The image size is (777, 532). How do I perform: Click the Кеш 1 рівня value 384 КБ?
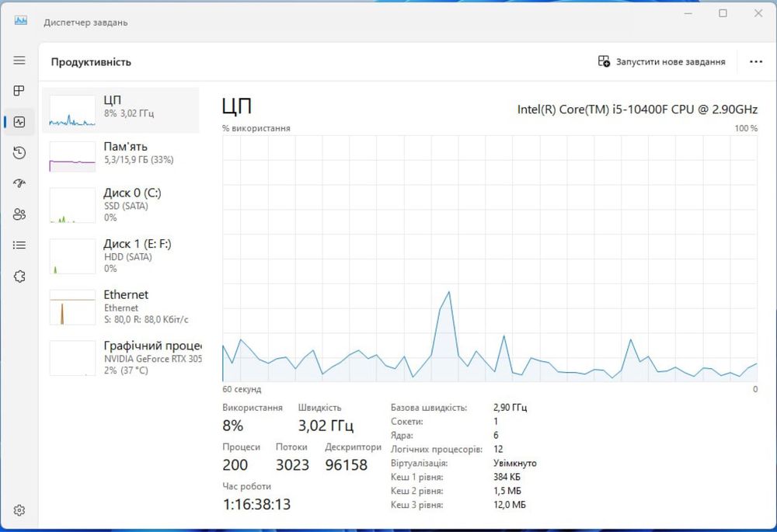click(x=507, y=477)
